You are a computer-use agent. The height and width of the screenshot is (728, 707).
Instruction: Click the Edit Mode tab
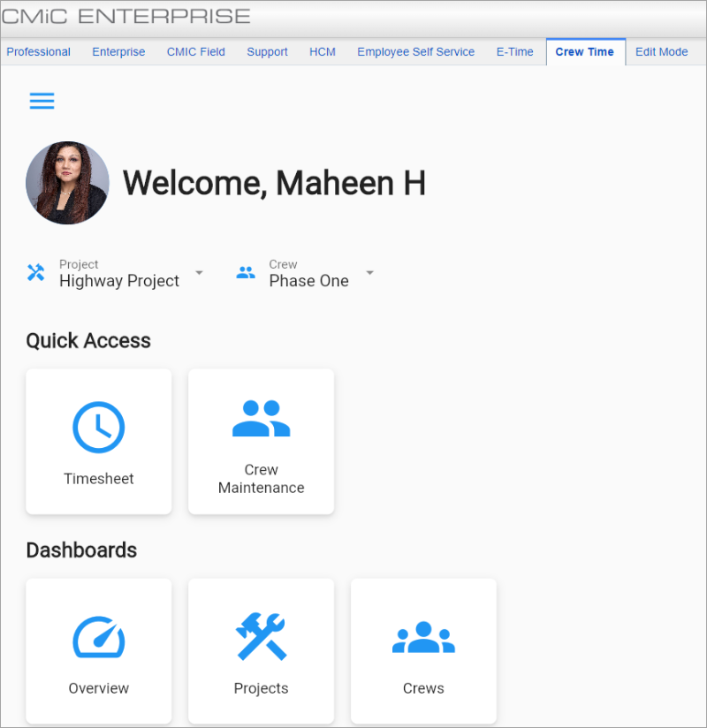click(661, 51)
